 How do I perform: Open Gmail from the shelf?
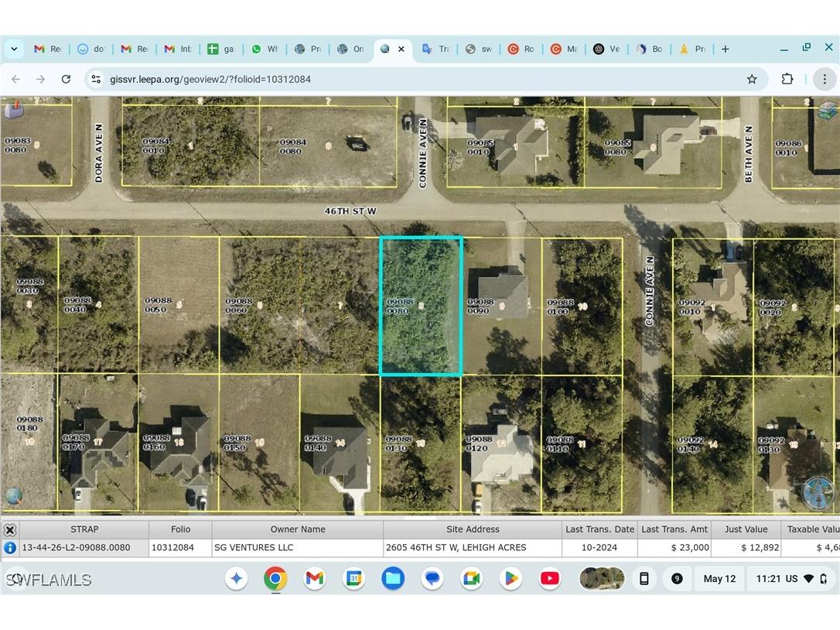click(314, 578)
